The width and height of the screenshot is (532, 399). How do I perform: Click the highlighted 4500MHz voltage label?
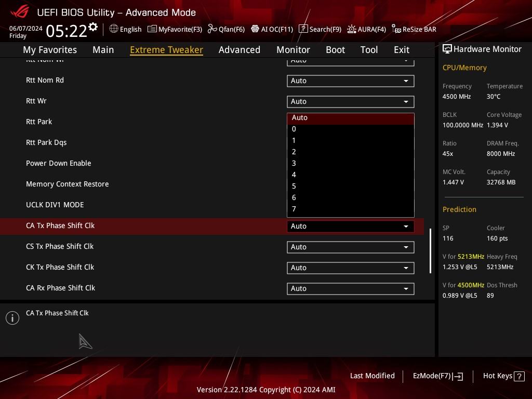click(471, 285)
